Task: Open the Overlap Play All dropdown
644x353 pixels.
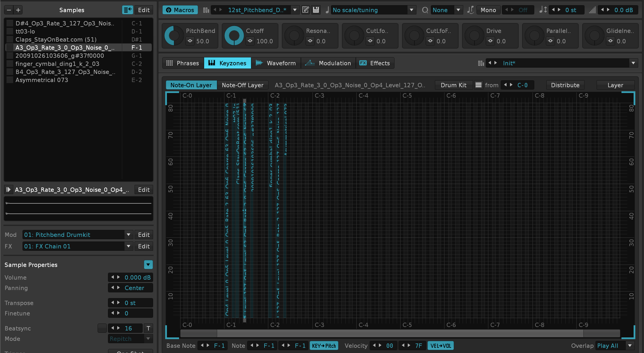Action: click(x=630, y=345)
